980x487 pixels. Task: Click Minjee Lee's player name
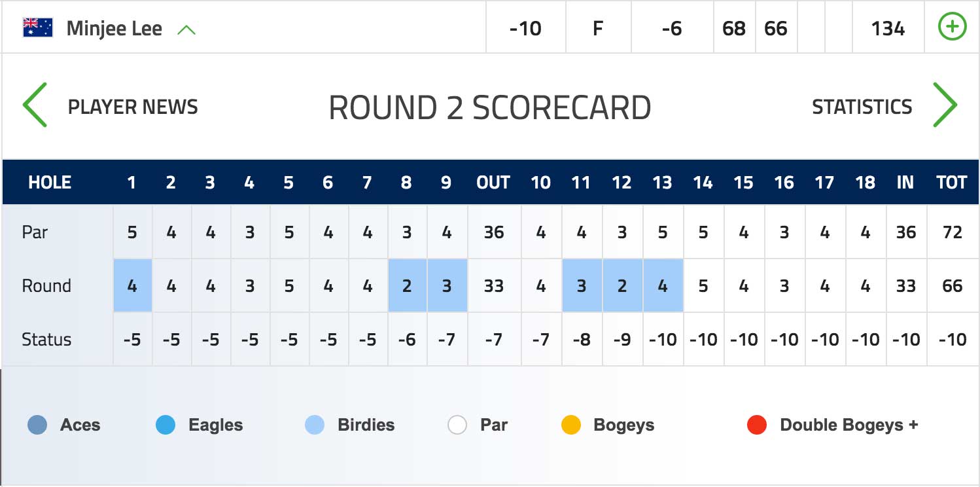(114, 29)
